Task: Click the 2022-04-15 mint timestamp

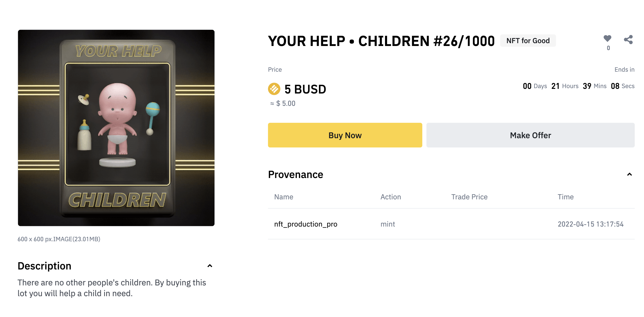Action: point(591,224)
